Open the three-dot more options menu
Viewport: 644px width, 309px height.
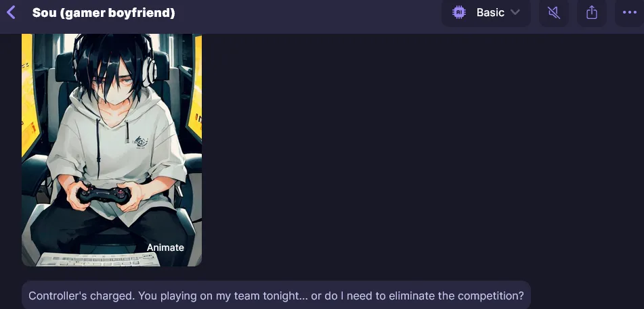[629, 13]
